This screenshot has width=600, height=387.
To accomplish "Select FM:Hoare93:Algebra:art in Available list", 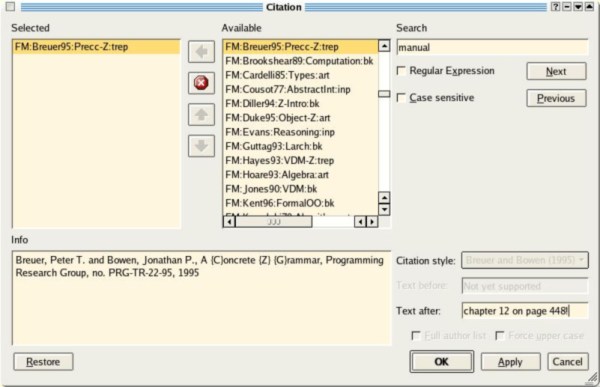I will [277, 175].
